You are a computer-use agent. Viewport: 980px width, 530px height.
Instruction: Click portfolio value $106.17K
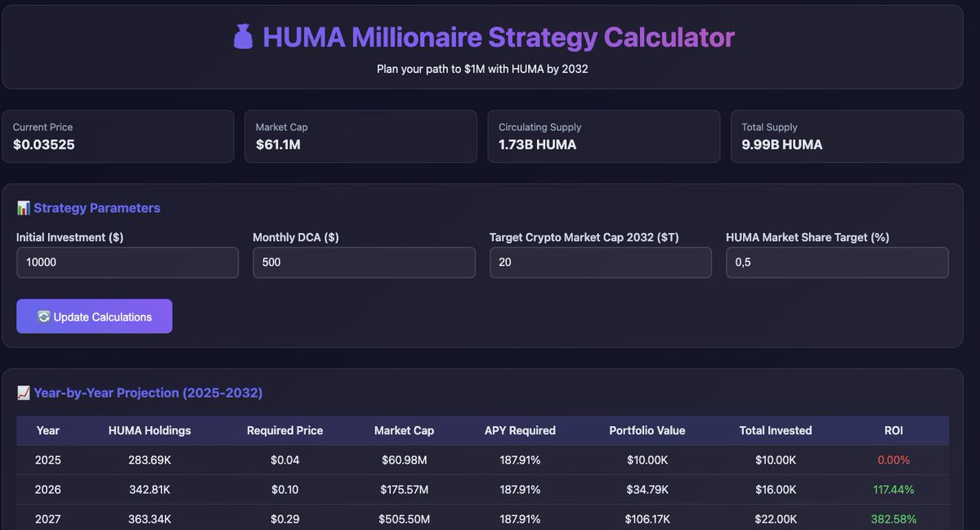(647, 519)
